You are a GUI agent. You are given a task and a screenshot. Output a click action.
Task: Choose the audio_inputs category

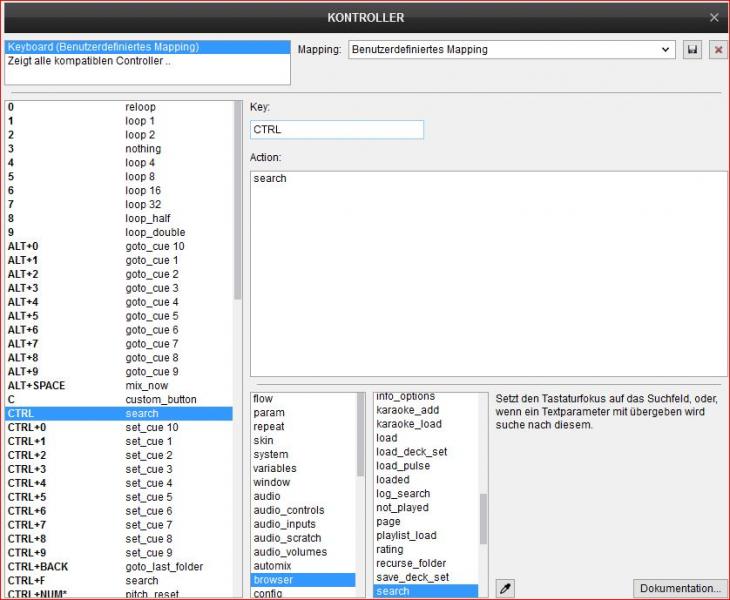point(303,525)
